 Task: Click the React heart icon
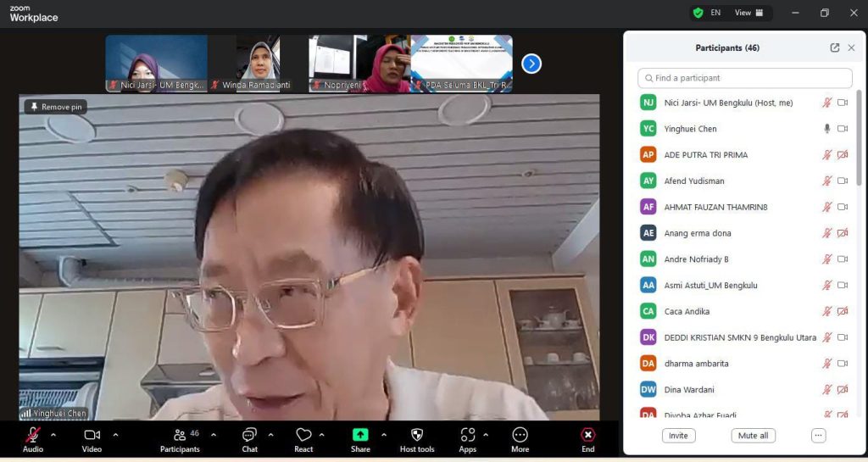pos(303,435)
